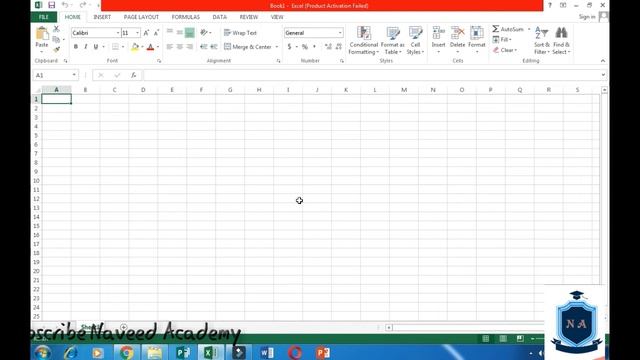Decrease indent
640x360 pixels.
[203, 47]
